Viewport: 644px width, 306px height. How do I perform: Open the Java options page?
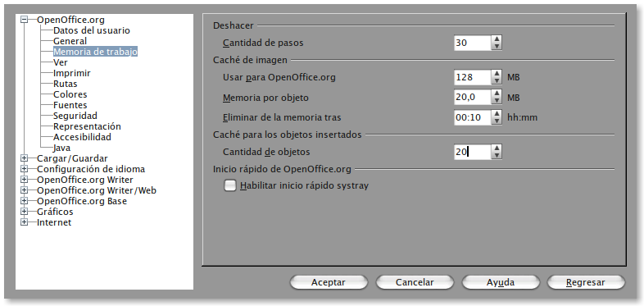(x=61, y=148)
